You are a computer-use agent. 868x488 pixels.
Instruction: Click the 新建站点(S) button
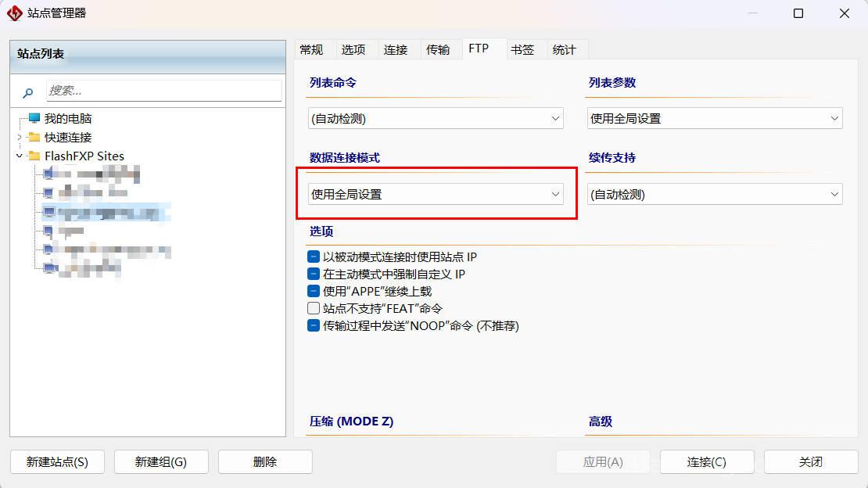coord(57,461)
